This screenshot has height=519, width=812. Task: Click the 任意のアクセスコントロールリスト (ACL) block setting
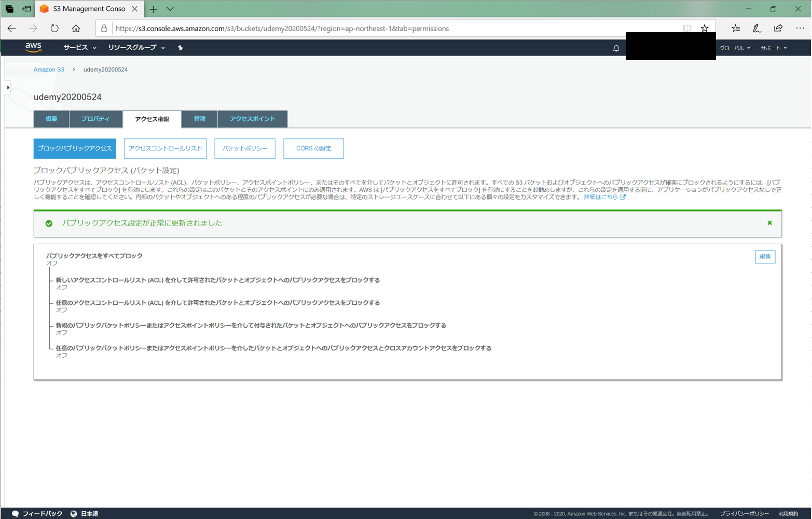[x=218, y=303]
